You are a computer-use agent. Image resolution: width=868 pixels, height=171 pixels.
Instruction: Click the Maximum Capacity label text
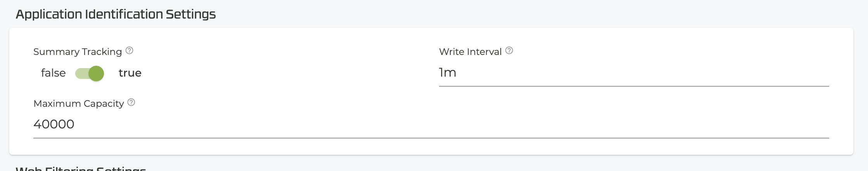79,104
